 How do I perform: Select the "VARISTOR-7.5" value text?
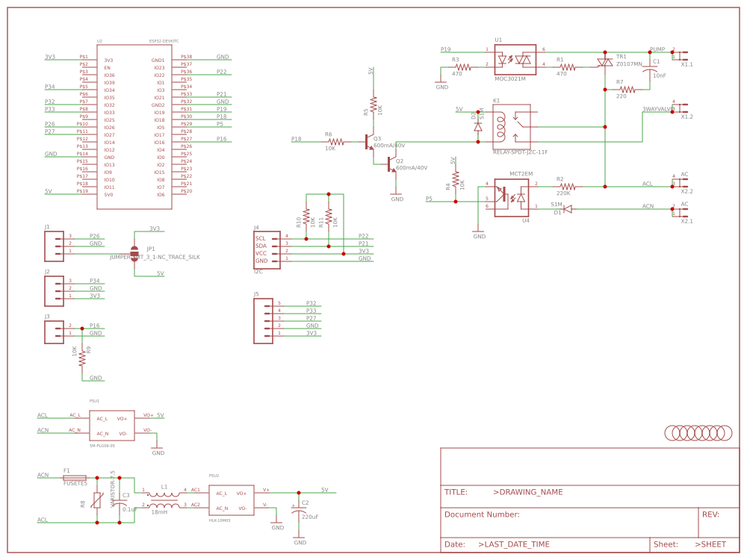point(113,489)
